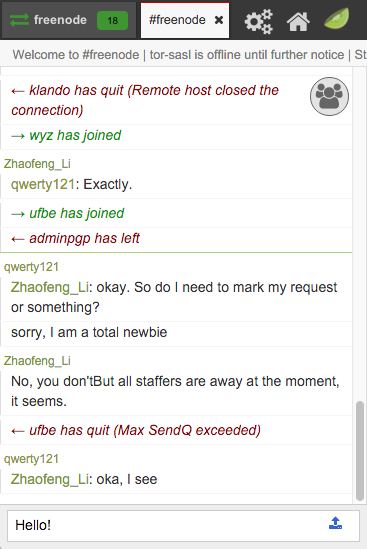Screen dimensions: 367x549
Task: Click the file upload icon in message box
Action: pos(335,523)
